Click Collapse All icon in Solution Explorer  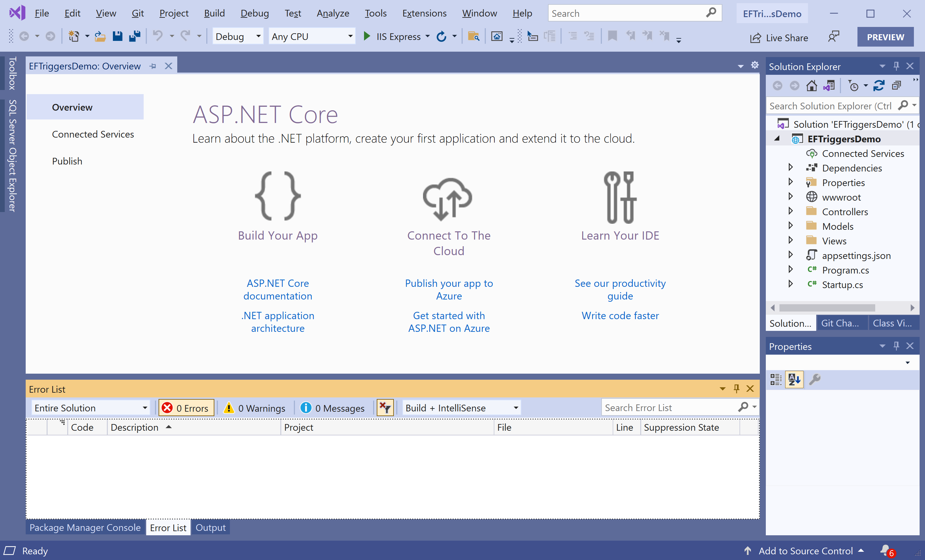[x=896, y=86]
